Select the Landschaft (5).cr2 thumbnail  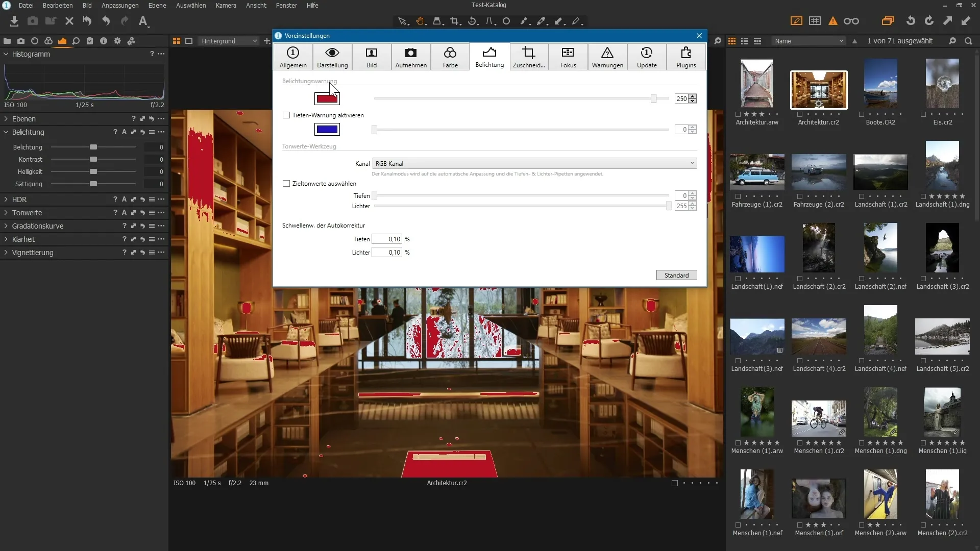[x=942, y=337]
